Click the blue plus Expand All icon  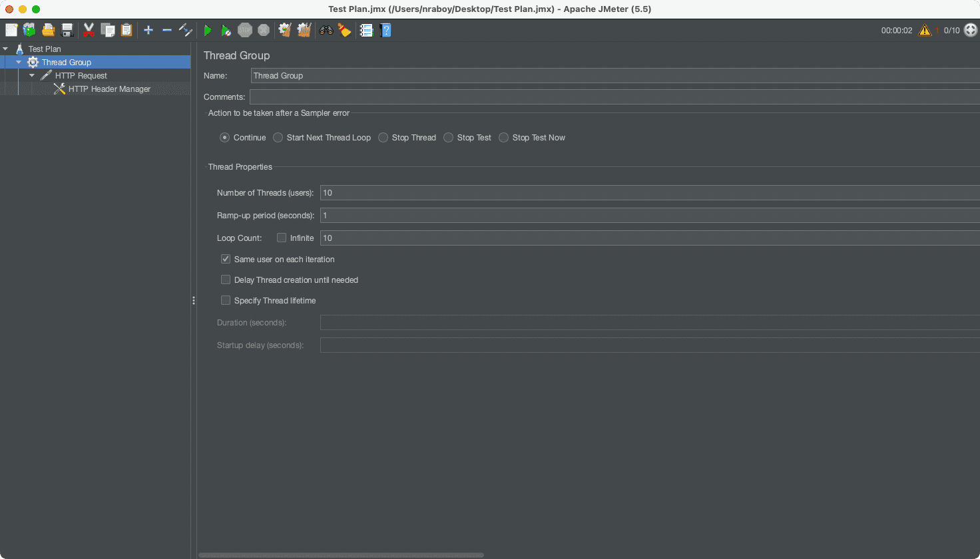pos(148,30)
